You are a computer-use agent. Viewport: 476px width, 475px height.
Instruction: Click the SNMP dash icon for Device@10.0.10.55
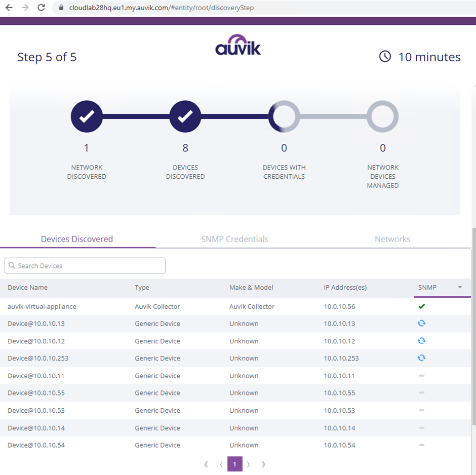(422, 393)
